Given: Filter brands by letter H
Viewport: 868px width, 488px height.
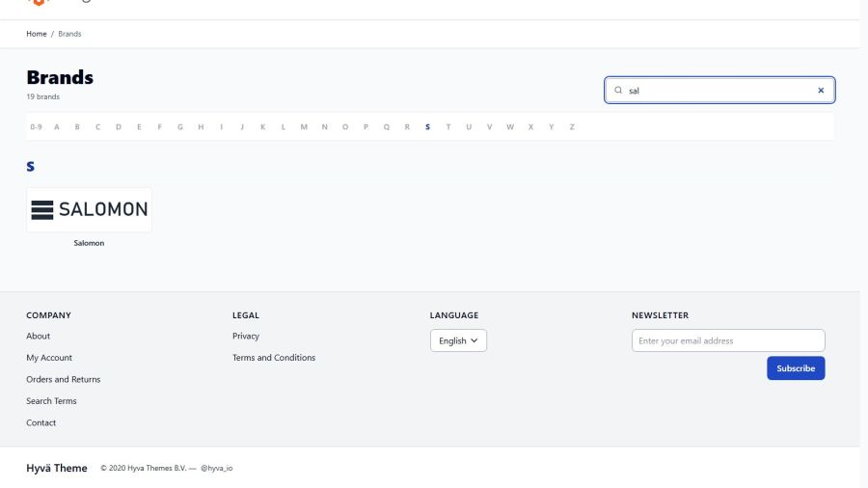Looking at the screenshot, I should 201,126.
